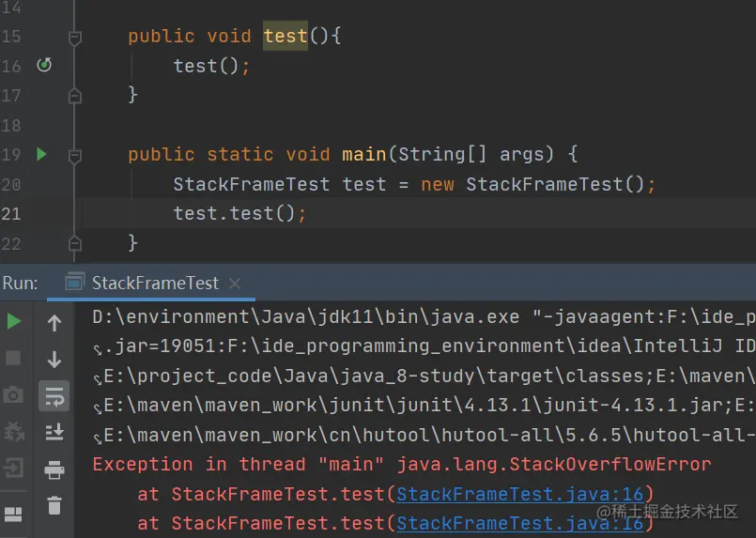The width and height of the screenshot is (756, 538).
Task: Click the camera dump threads icon
Action: coord(13,395)
